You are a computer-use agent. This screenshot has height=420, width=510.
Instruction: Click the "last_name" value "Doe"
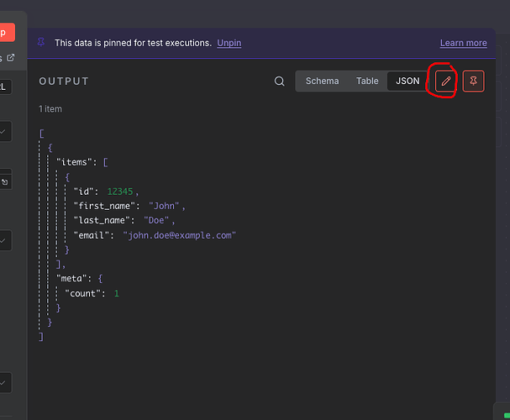click(158, 220)
